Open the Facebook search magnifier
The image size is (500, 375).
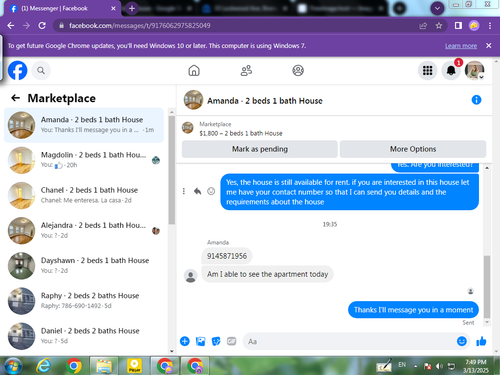pos(41,70)
